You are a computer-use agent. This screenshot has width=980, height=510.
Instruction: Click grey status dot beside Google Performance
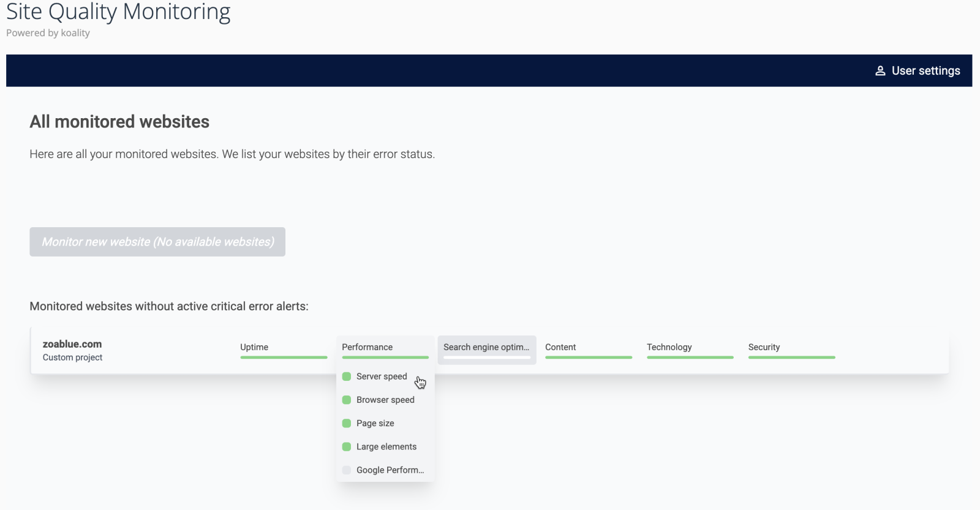347,470
